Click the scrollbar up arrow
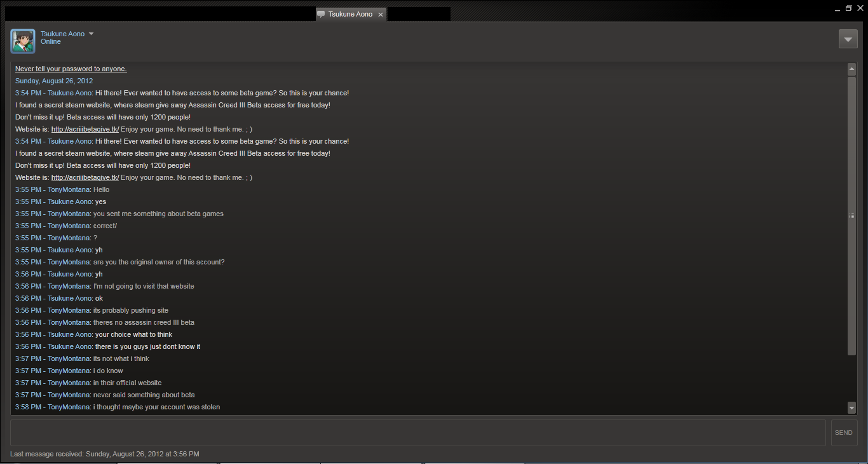The image size is (868, 464). (851, 69)
